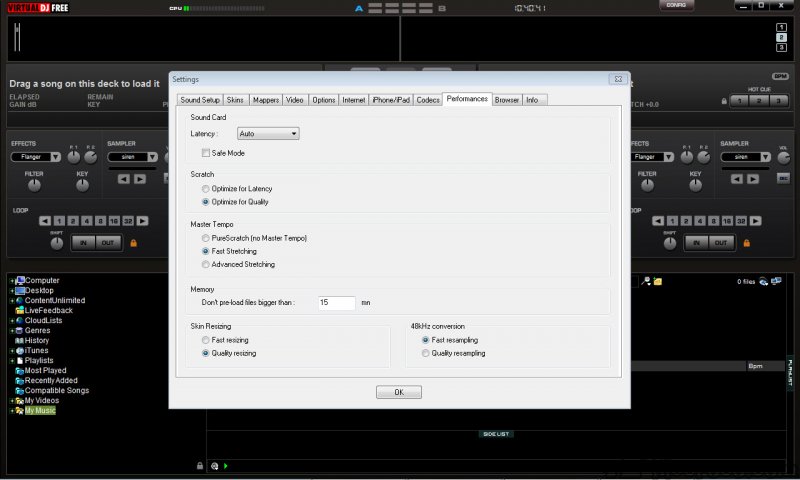Expand the Computer tree node
Viewport: 800px width, 480px height.
click(12, 281)
